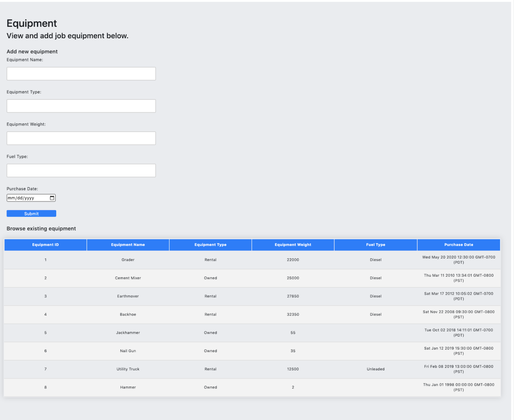Select the Utility Truck row
The height and width of the screenshot is (420, 514).
point(210,369)
